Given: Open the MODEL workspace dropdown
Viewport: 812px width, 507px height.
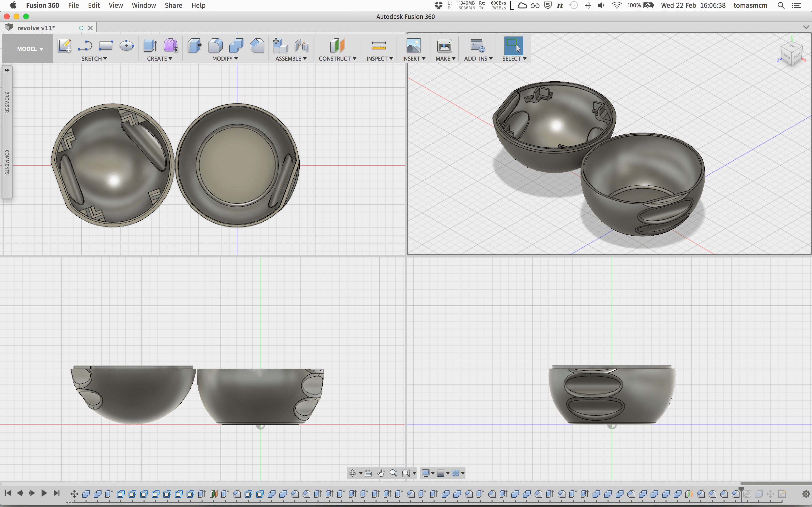Looking at the screenshot, I should 30,49.
